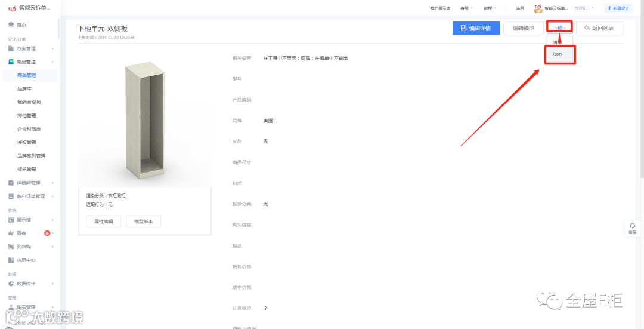Open the 教程 dropdown in top bar

[x=490, y=8]
